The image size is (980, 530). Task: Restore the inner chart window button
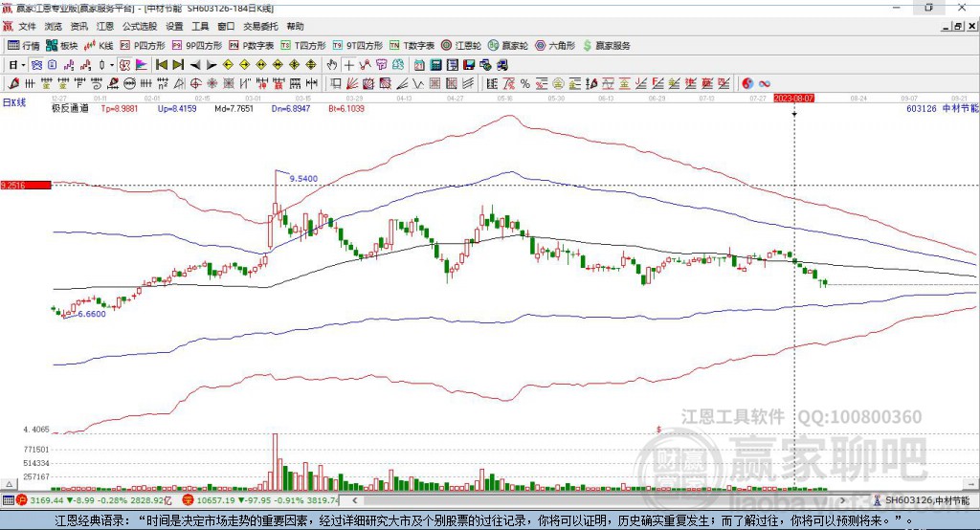pos(958,26)
